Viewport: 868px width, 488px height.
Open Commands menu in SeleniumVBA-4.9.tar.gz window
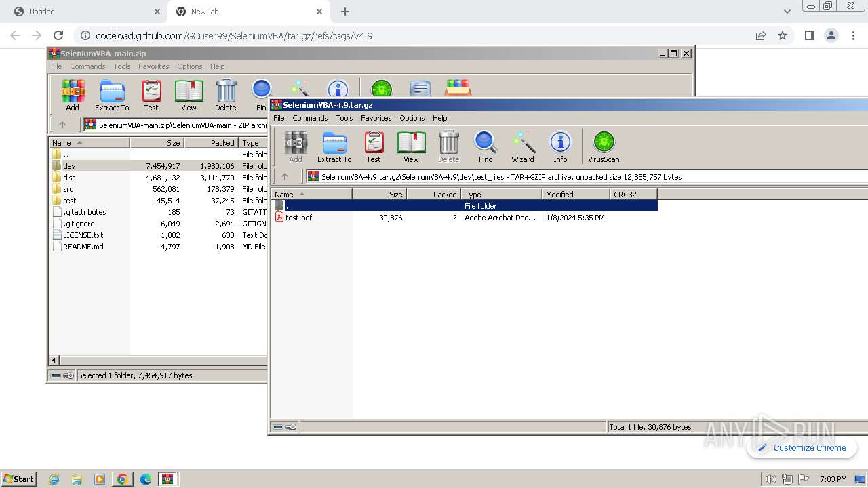click(x=310, y=118)
